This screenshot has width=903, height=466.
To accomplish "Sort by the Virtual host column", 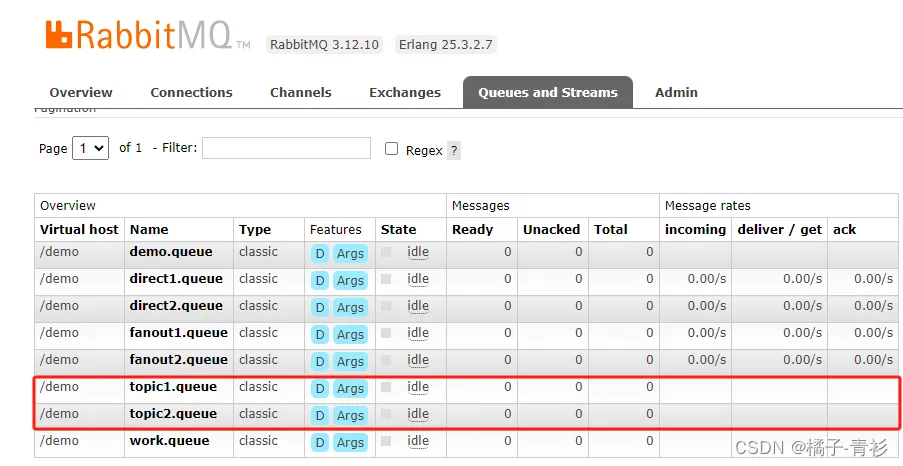I will pyautogui.click(x=79, y=229).
